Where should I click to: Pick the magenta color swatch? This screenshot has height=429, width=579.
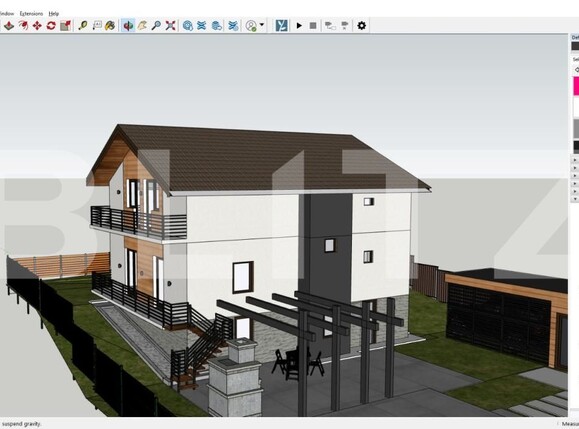click(576, 86)
